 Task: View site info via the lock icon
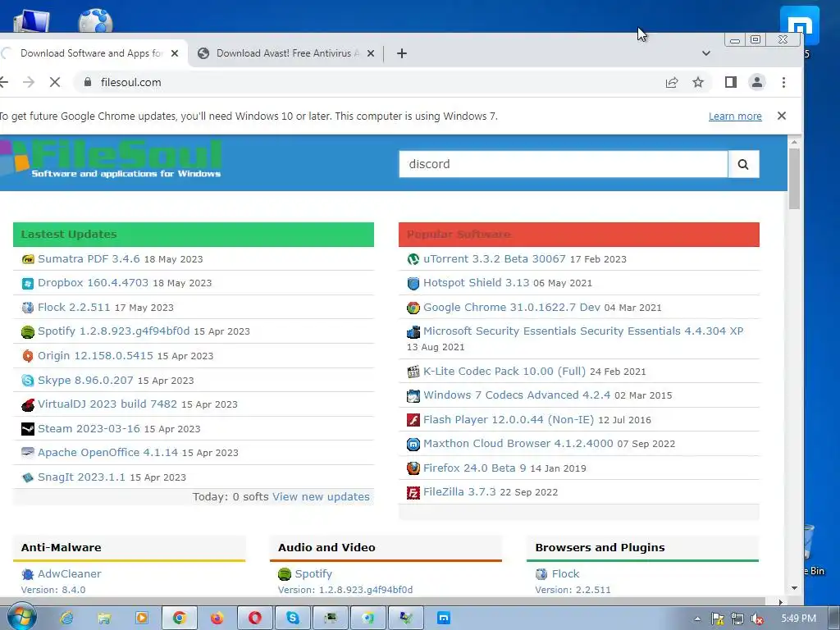(x=88, y=82)
